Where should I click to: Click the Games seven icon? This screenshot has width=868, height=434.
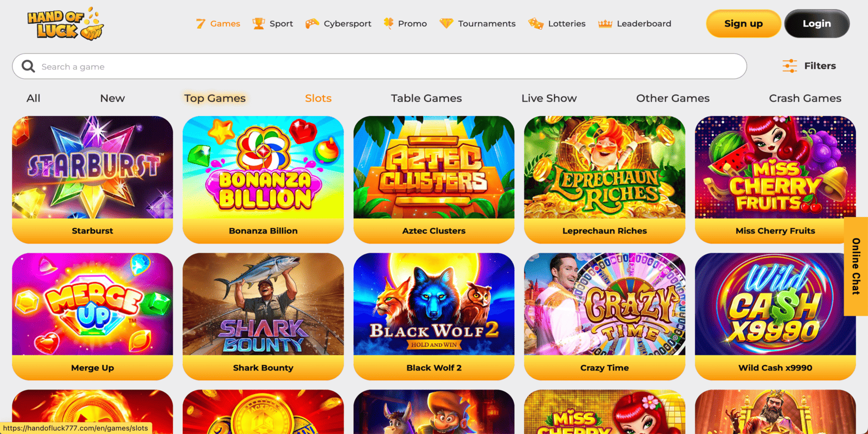[201, 23]
